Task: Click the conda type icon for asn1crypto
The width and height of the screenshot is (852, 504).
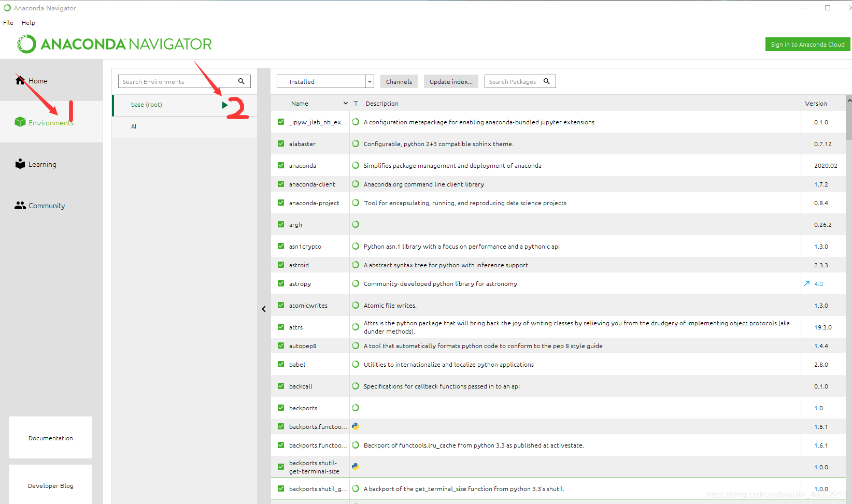Action: click(x=356, y=246)
